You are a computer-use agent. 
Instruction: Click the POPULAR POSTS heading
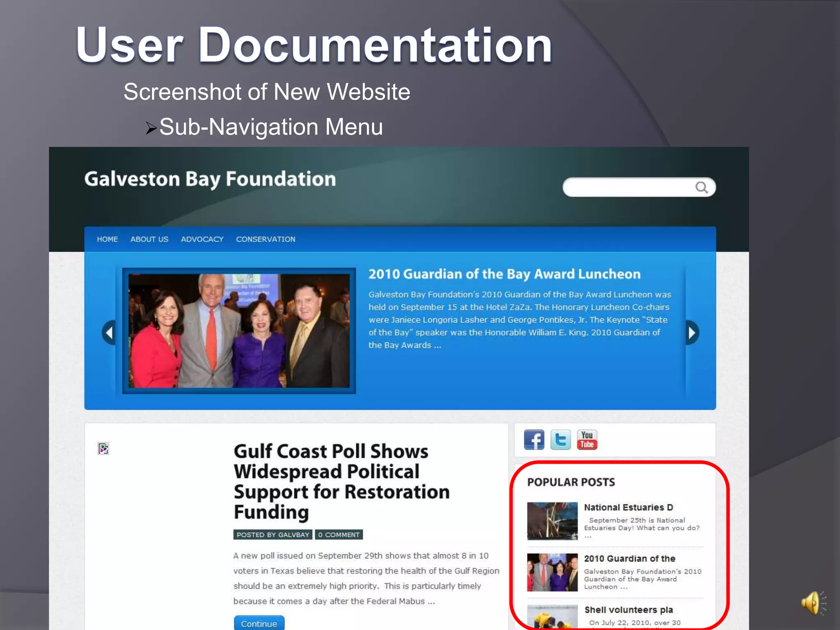pyautogui.click(x=571, y=482)
